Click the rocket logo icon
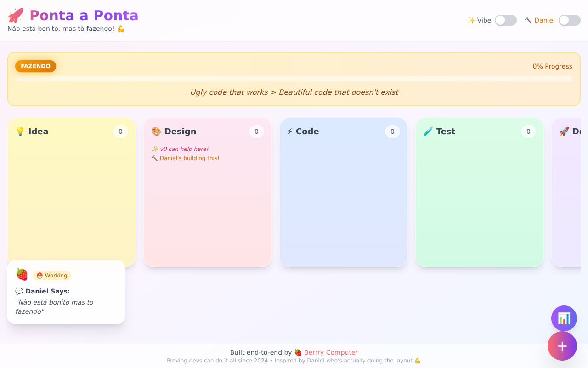Screen dimensions: 588x368 [16, 16]
